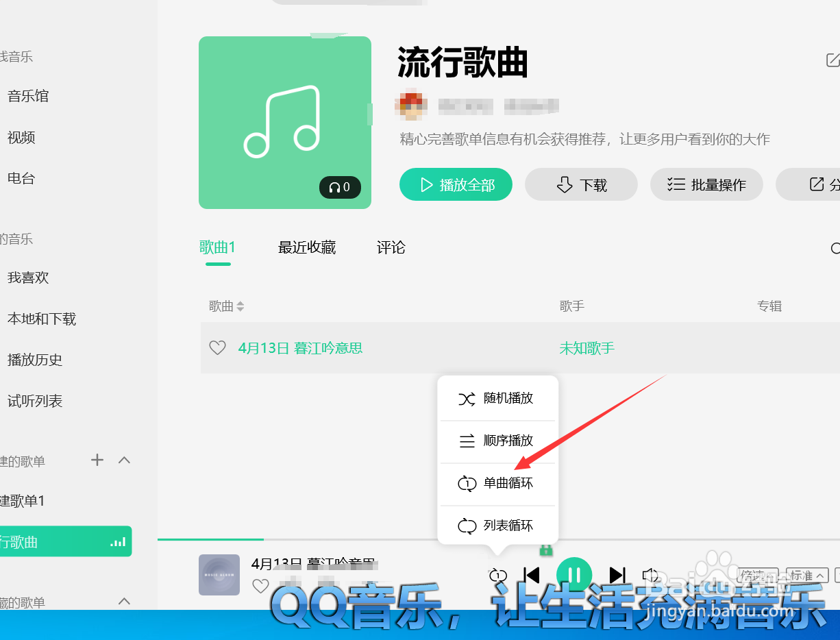This screenshot has width=840, height=640.
Task: Click the 倍速 playback speed control
Action: click(x=758, y=576)
